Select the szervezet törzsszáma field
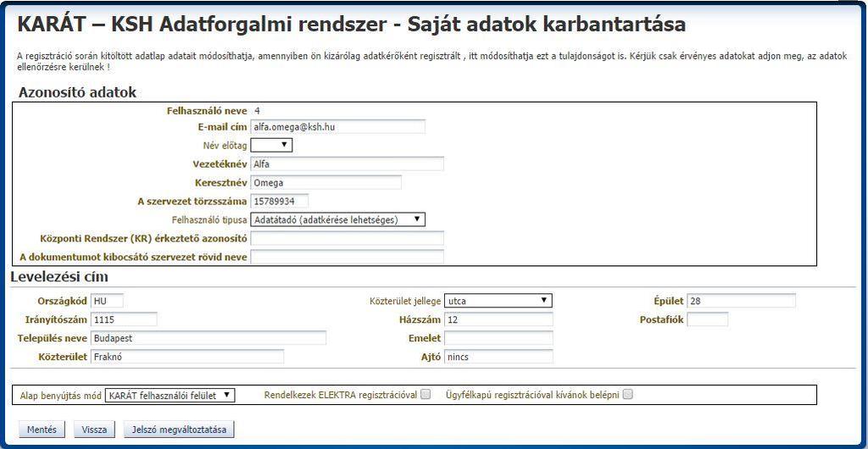This screenshot has height=449, width=868. click(x=280, y=202)
